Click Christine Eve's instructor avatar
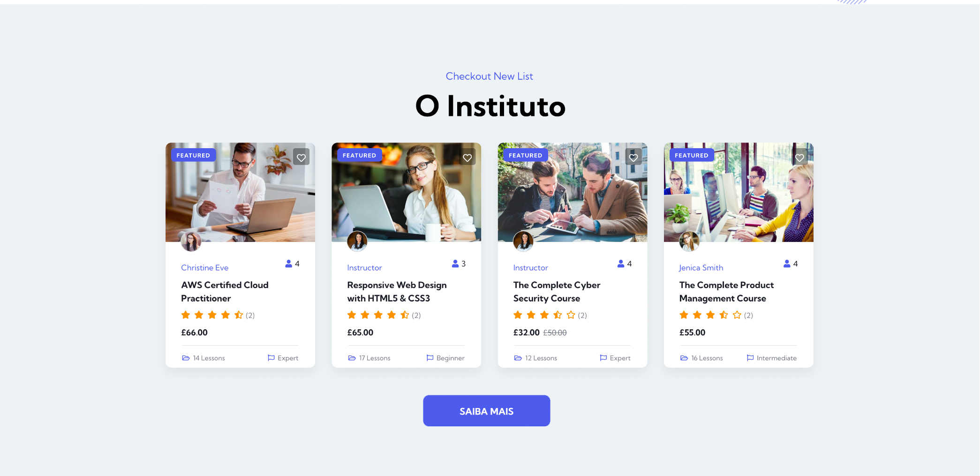This screenshot has height=476, width=980. coord(191,242)
